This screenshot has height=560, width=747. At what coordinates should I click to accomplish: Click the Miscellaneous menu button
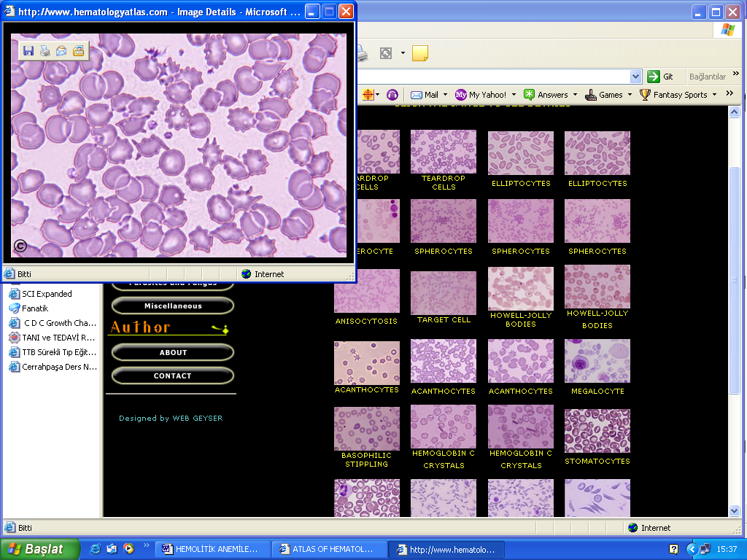pyautogui.click(x=172, y=306)
